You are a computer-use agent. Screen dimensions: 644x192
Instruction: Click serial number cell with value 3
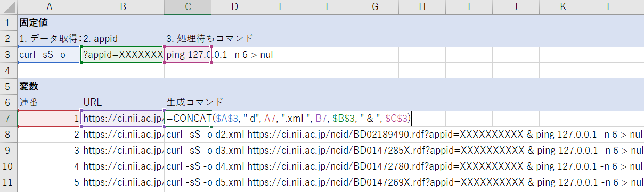click(50, 151)
